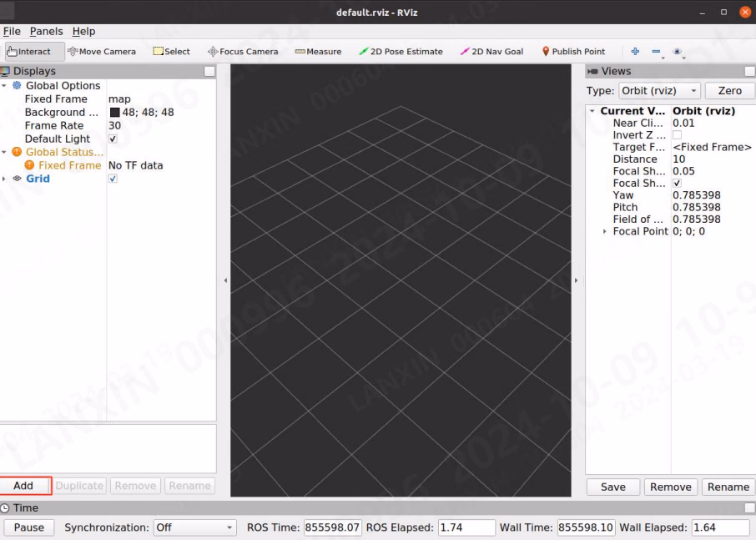Screen dimensions: 756x540
Task: Click the Wall Elapsed field
Action: point(720,527)
